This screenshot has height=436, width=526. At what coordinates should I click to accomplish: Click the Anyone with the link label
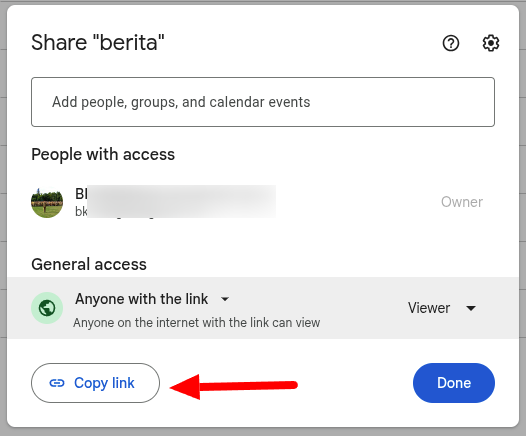pyautogui.click(x=142, y=299)
